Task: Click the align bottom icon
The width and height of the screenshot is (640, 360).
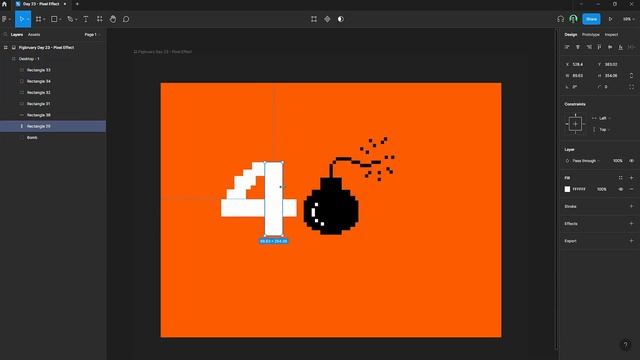Action: (x=620, y=47)
